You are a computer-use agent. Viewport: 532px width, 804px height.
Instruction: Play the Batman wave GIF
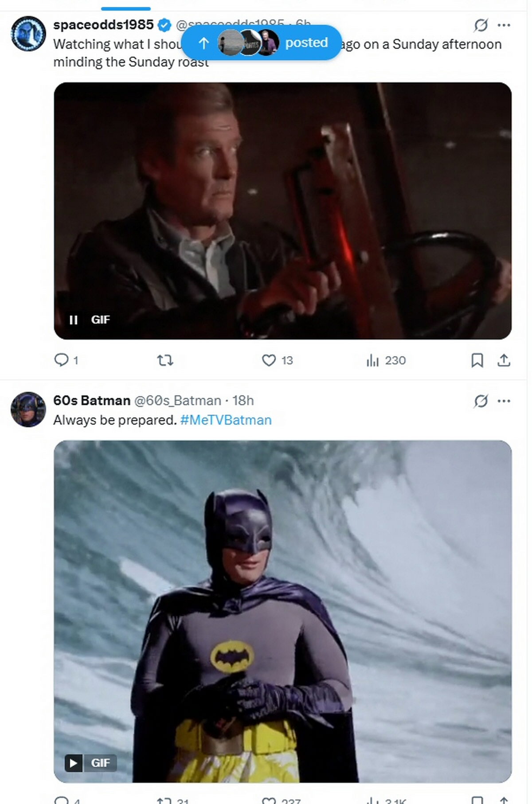click(74, 763)
